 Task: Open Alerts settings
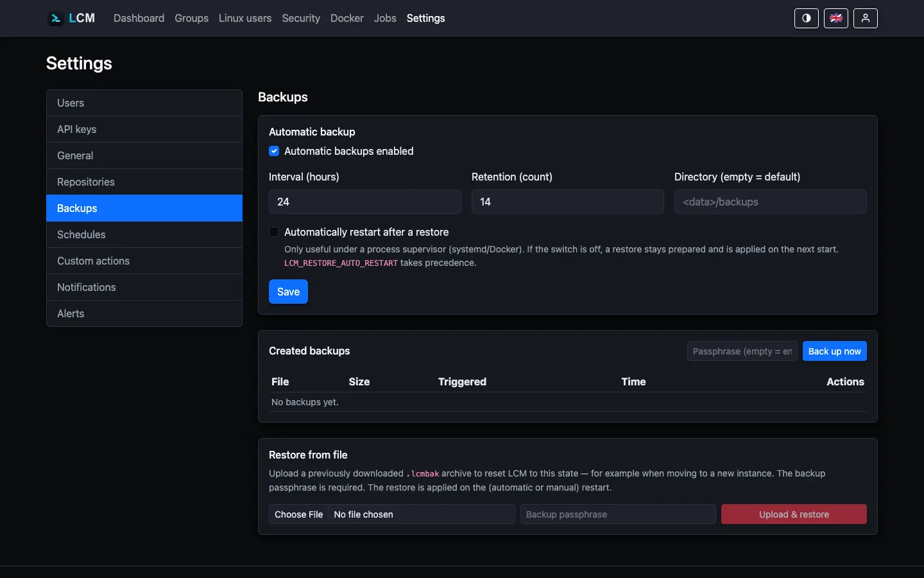click(144, 313)
